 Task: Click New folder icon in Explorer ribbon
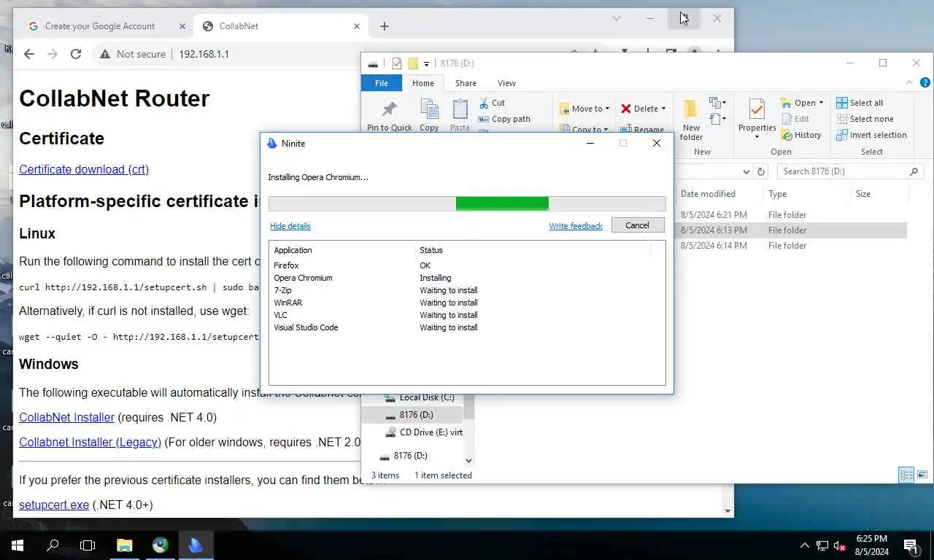(690, 109)
